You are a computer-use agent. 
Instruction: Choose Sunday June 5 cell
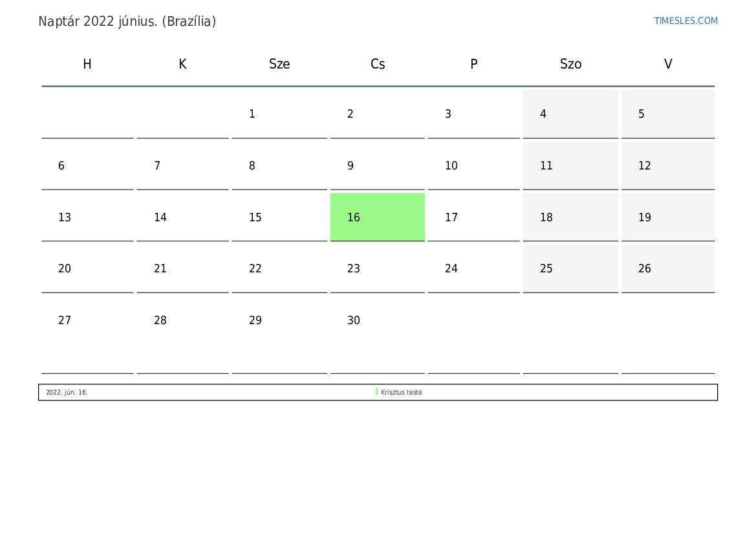668,114
